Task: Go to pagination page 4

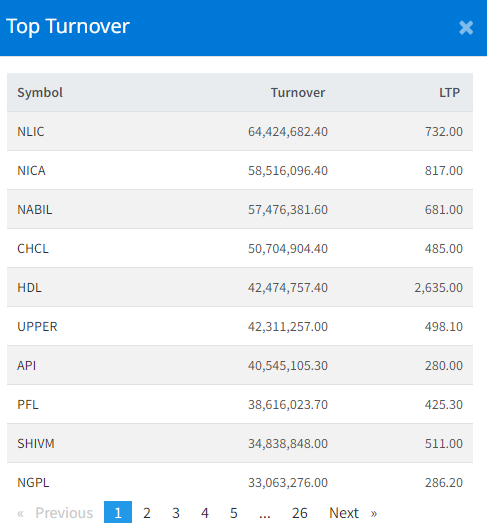Action: coord(204,513)
